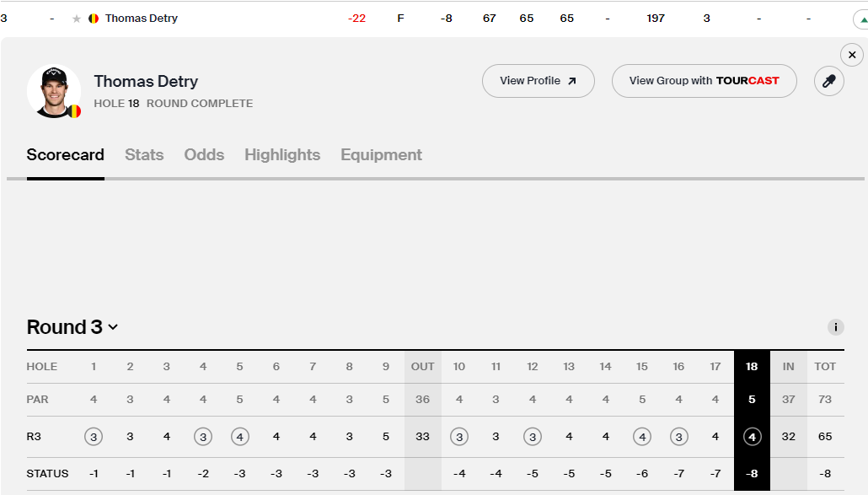Viewport: 868px width, 495px height.
Task: Show the Highlights tab
Action: coord(282,155)
